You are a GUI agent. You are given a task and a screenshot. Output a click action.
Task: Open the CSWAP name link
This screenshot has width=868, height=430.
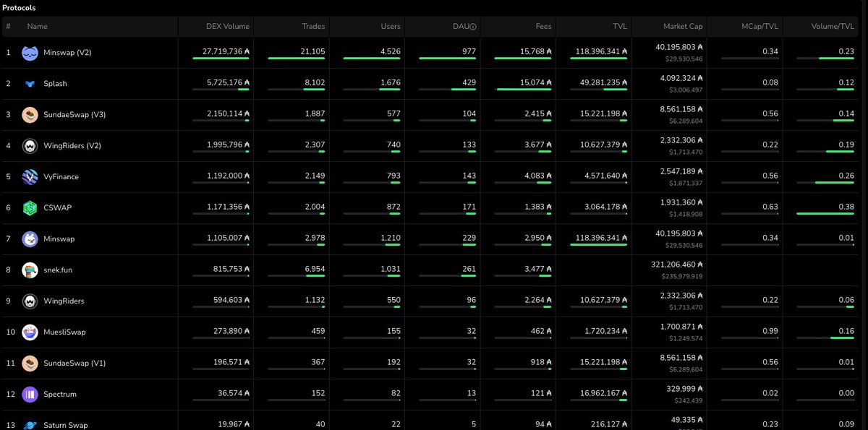(x=57, y=208)
